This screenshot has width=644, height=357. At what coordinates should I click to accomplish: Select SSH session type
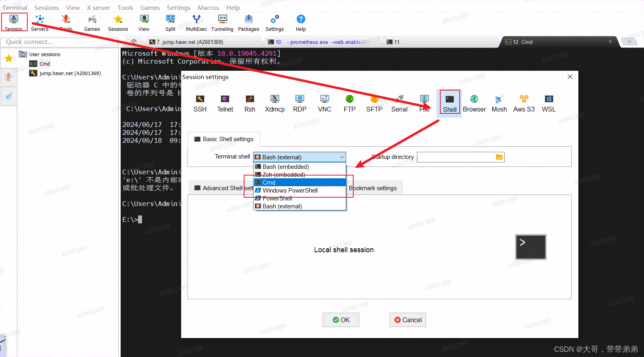(x=200, y=104)
